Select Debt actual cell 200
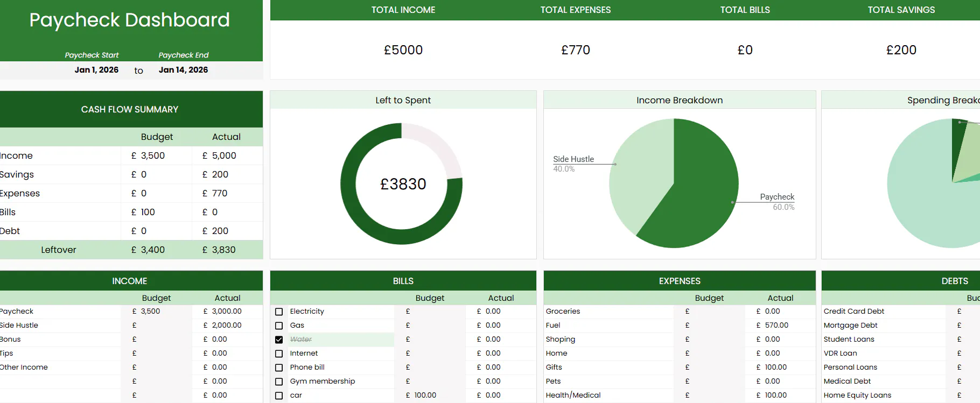980x403 pixels. pos(227,231)
